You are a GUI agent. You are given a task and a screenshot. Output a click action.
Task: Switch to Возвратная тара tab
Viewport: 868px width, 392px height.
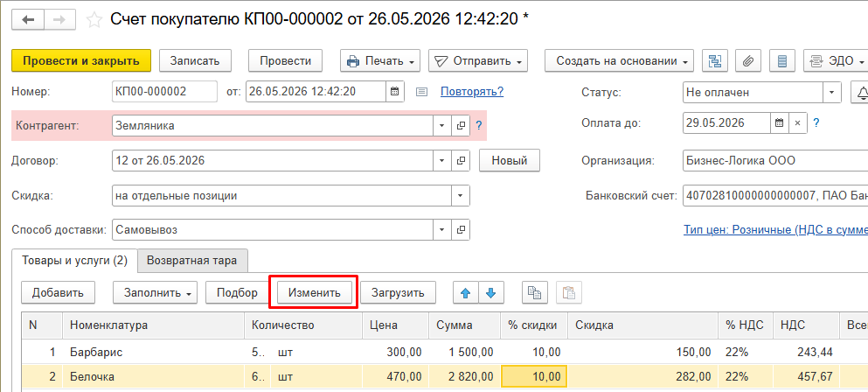click(192, 261)
